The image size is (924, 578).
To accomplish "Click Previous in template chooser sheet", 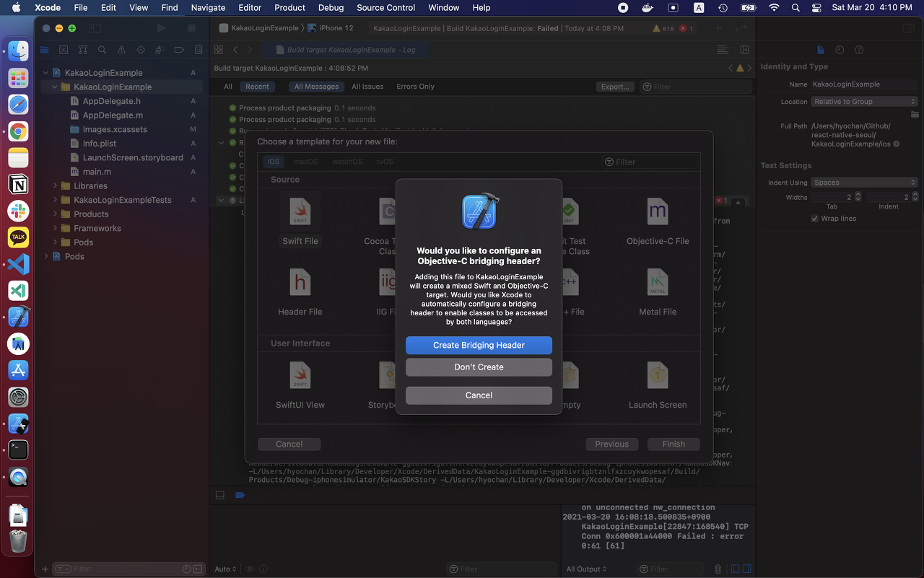I will [611, 444].
